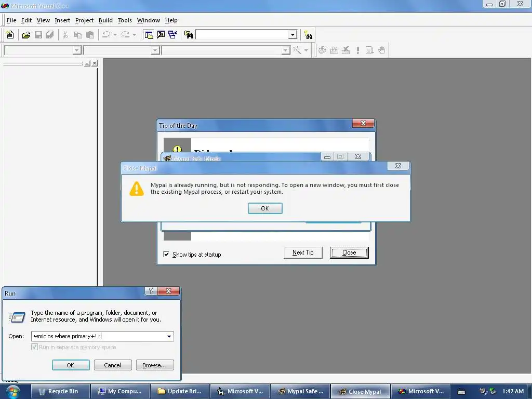The image size is (532, 399).
Task: Click the Find in Files icon
Action: pos(188,35)
